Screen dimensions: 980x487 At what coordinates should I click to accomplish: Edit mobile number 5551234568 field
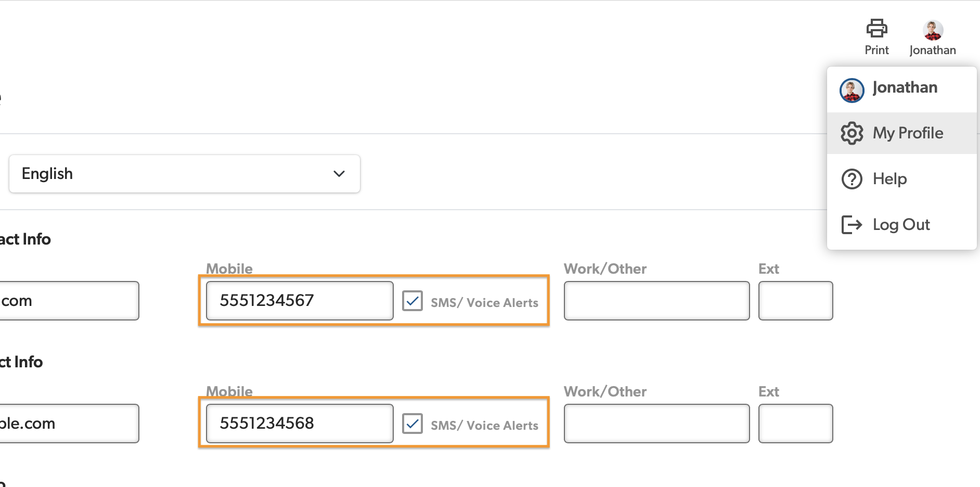click(x=299, y=424)
